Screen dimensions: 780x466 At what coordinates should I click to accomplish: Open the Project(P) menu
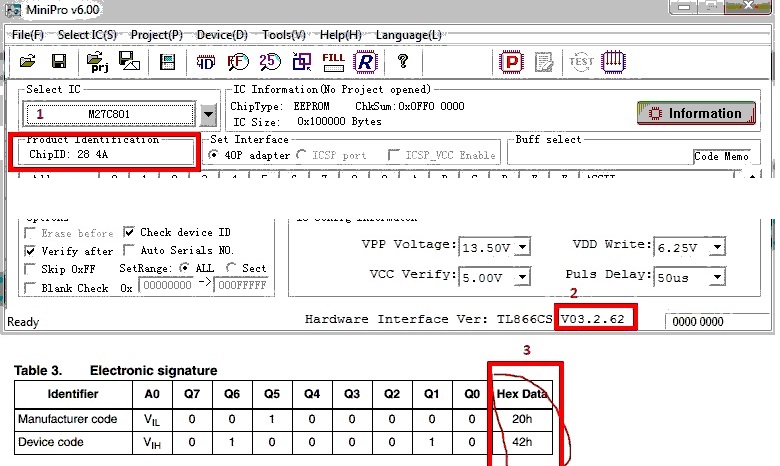click(x=157, y=35)
